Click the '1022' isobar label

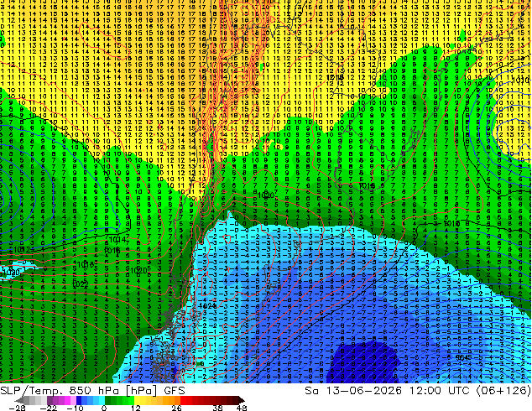[x=81, y=284]
